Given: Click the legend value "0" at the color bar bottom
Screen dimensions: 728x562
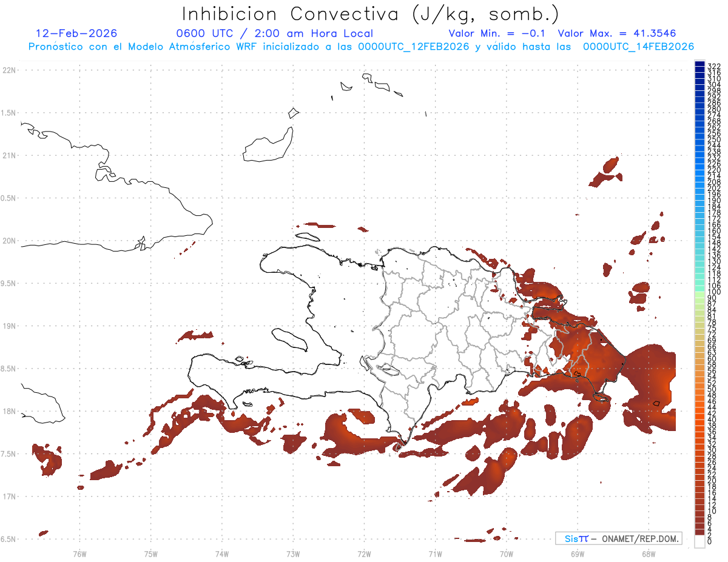Looking at the screenshot, I should (710, 541).
